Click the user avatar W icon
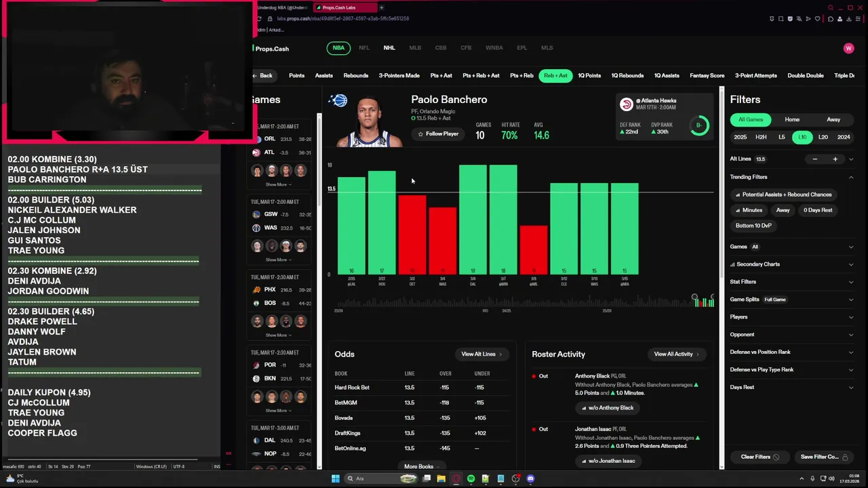 click(848, 48)
